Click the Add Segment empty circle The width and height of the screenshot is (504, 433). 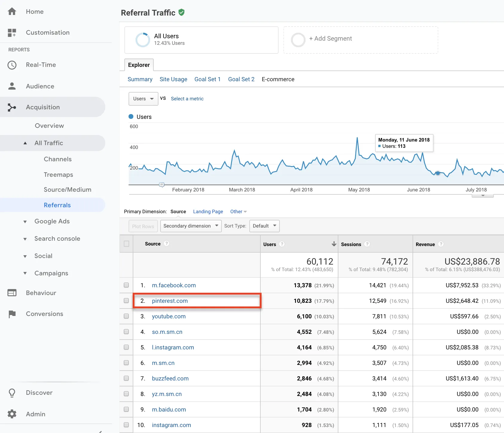click(298, 40)
